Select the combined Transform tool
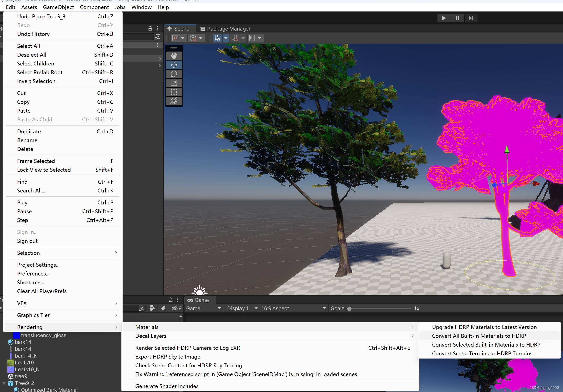Screen dimensions: 563x392 174,101
